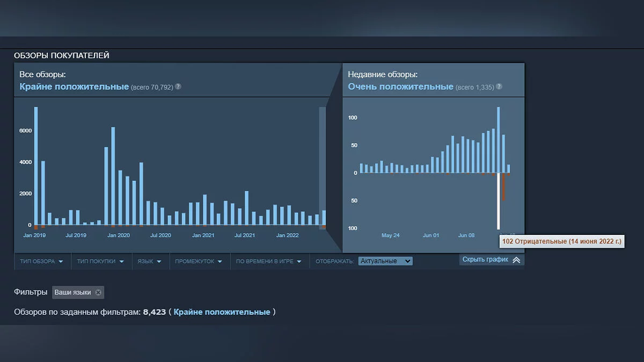
Task: Open the 'По времени в игре' filter
Action: (x=269, y=261)
